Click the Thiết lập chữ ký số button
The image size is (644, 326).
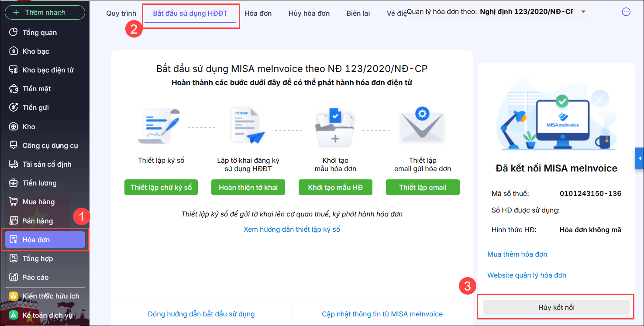coord(161,187)
